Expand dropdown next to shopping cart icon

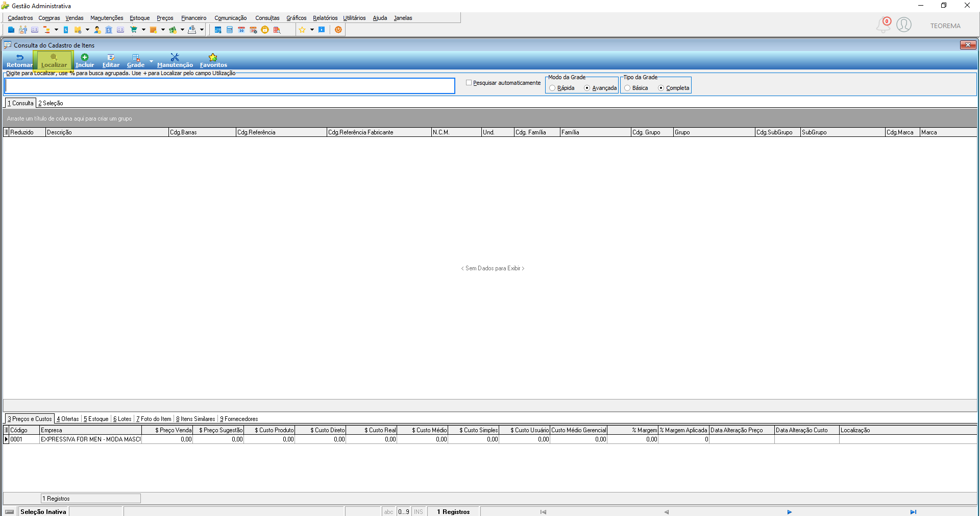coord(143,30)
